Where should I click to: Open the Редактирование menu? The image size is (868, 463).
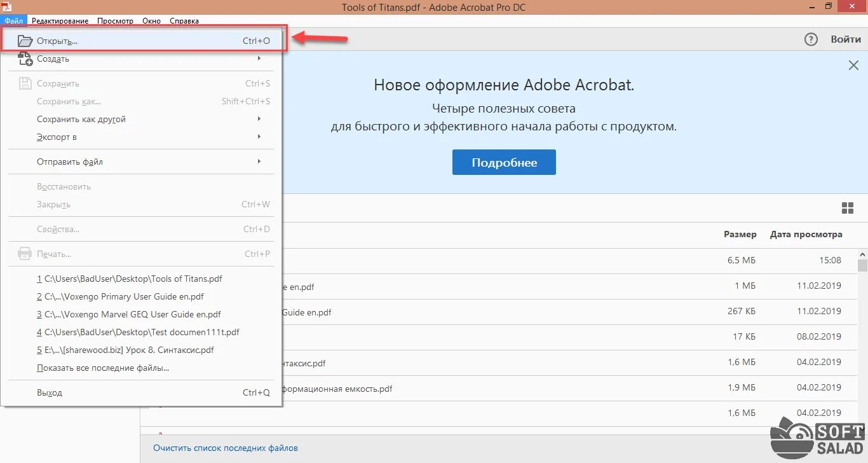tap(60, 20)
